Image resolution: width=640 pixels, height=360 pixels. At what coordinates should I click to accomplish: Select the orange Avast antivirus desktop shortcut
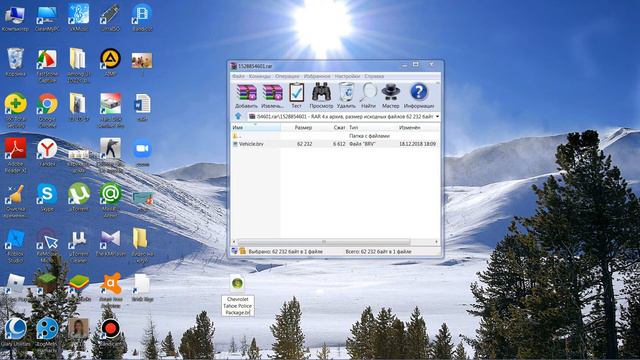111,290
